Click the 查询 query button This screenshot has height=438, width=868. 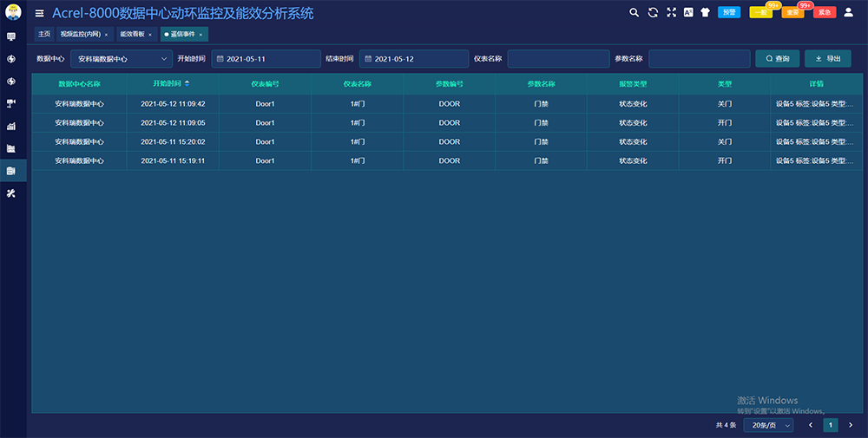777,59
